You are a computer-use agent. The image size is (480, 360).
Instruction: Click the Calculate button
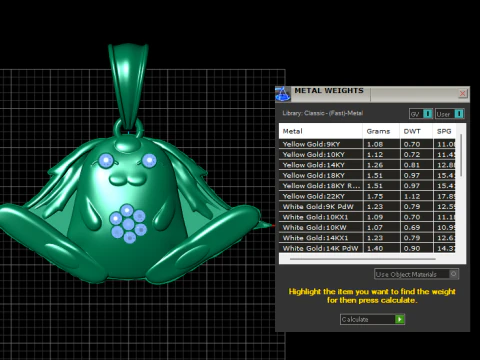(x=372, y=319)
